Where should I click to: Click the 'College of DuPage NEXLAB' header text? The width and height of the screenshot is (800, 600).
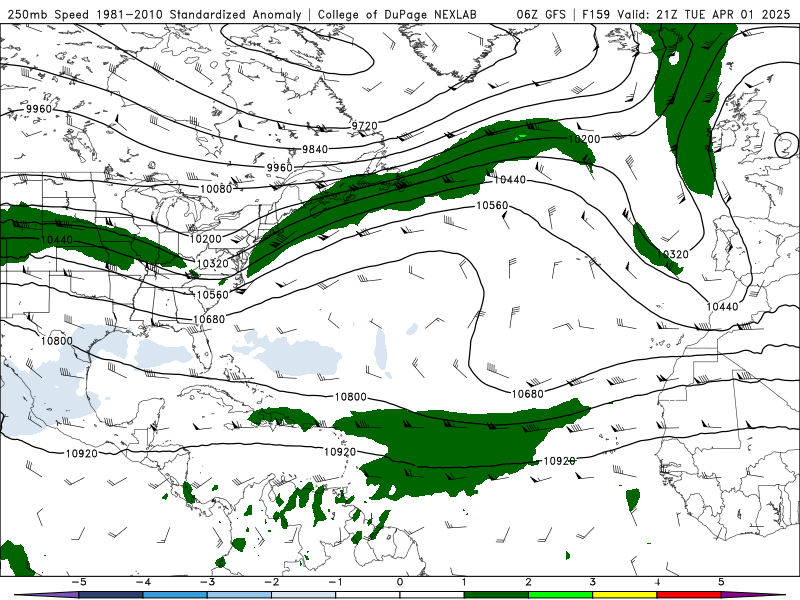(397, 14)
